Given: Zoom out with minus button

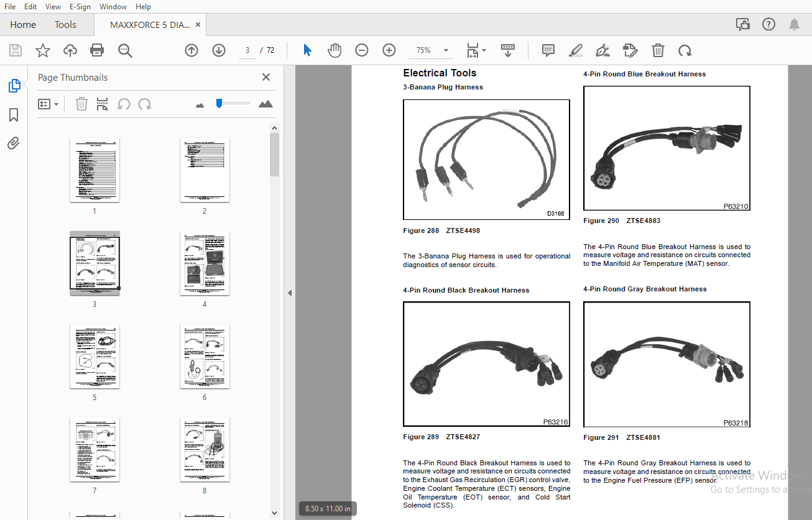Looking at the screenshot, I should (x=362, y=50).
